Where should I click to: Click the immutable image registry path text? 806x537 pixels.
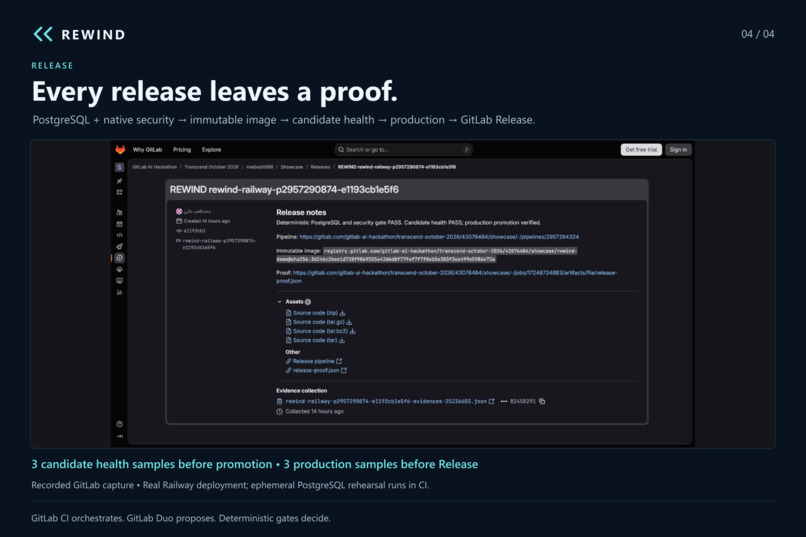click(x=427, y=255)
